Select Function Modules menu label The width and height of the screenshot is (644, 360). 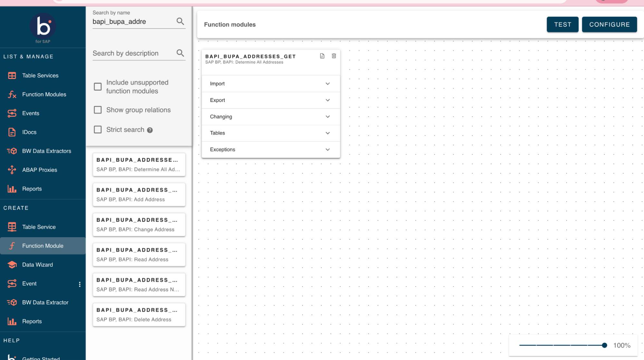click(44, 94)
